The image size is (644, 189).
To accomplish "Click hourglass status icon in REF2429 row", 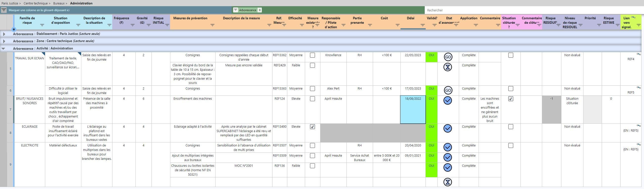I will point(448,67).
